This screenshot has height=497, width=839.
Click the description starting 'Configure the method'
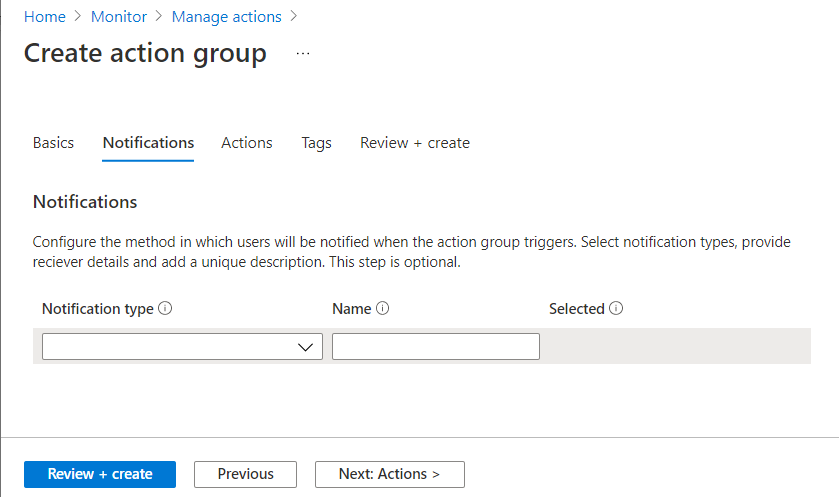click(x=411, y=252)
